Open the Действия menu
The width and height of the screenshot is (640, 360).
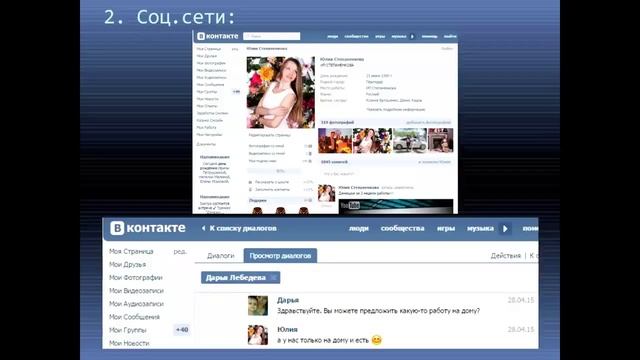tap(506, 256)
